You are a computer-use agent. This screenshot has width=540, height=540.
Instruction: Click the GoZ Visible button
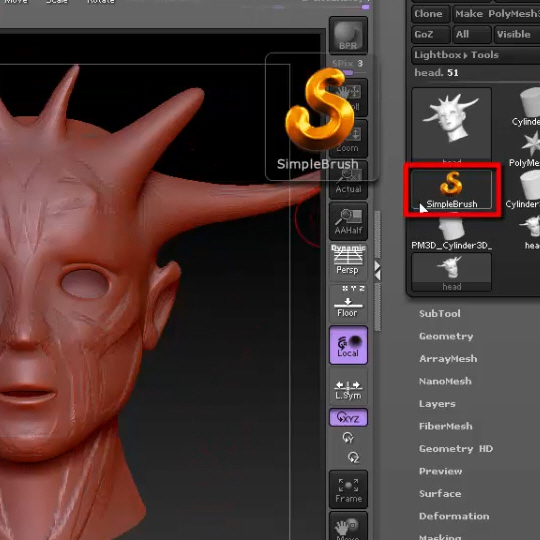click(x=517, y=34)
